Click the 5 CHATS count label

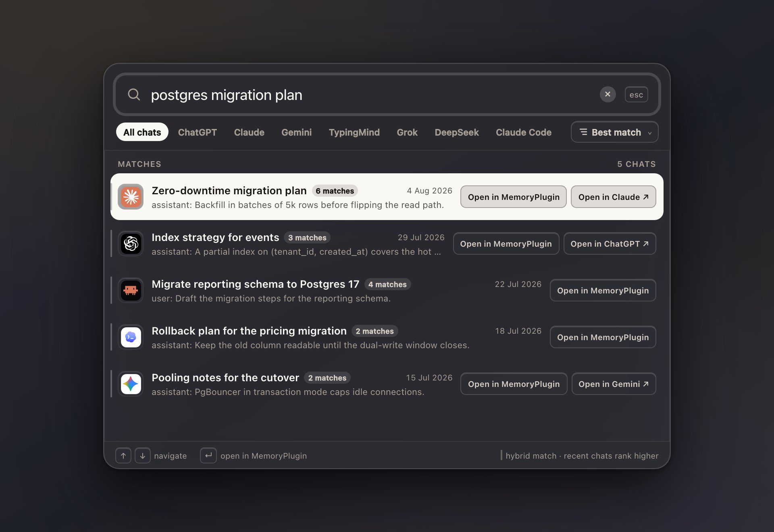point(637,164)
